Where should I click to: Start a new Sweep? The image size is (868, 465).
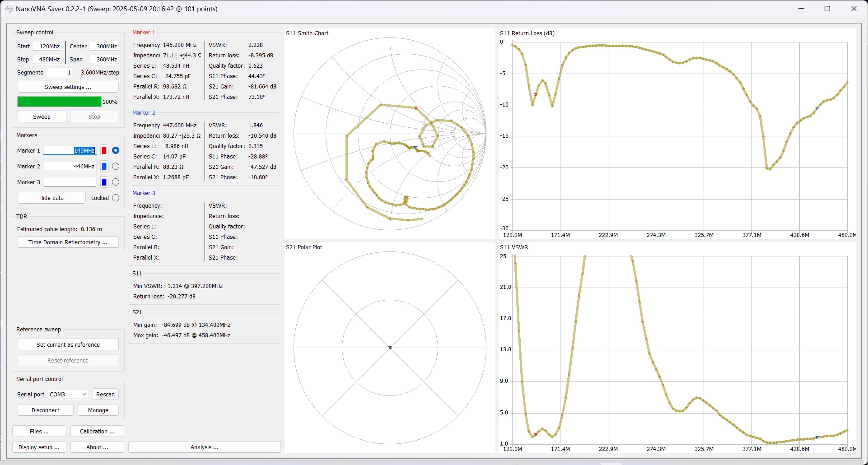coord(42,116)
